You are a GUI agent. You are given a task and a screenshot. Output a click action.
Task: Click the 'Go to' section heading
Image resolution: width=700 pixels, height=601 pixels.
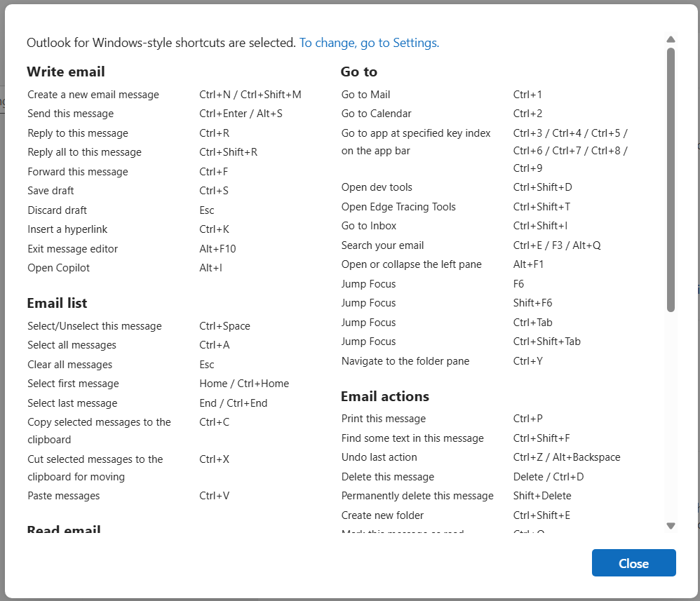[x=359, y=72]
